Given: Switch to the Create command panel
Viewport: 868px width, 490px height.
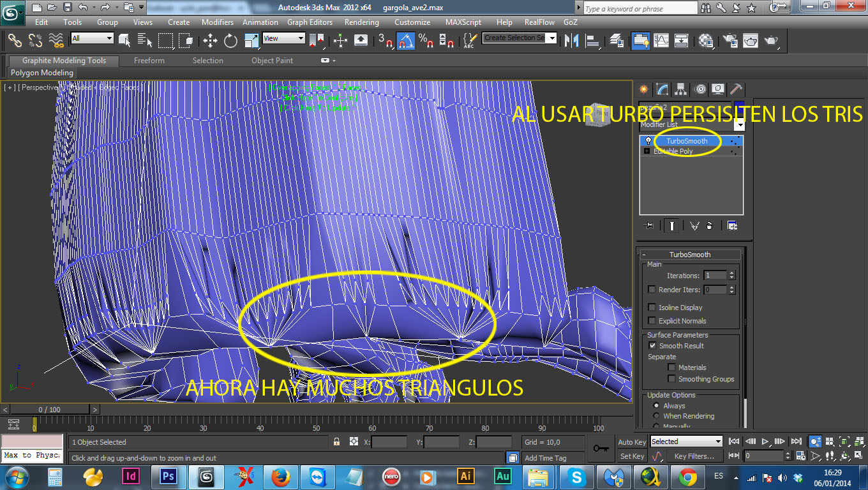Looking at the screenshot, I should coord(643,89).
